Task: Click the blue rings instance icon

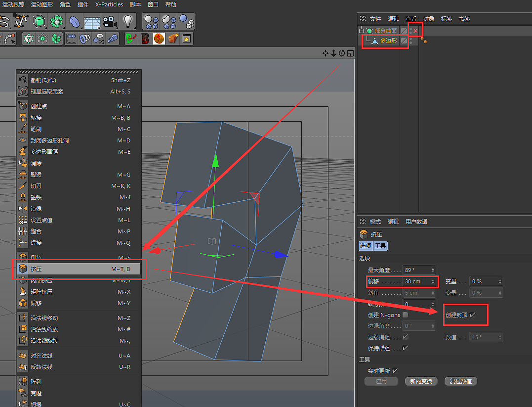Action: click(85, 39)
